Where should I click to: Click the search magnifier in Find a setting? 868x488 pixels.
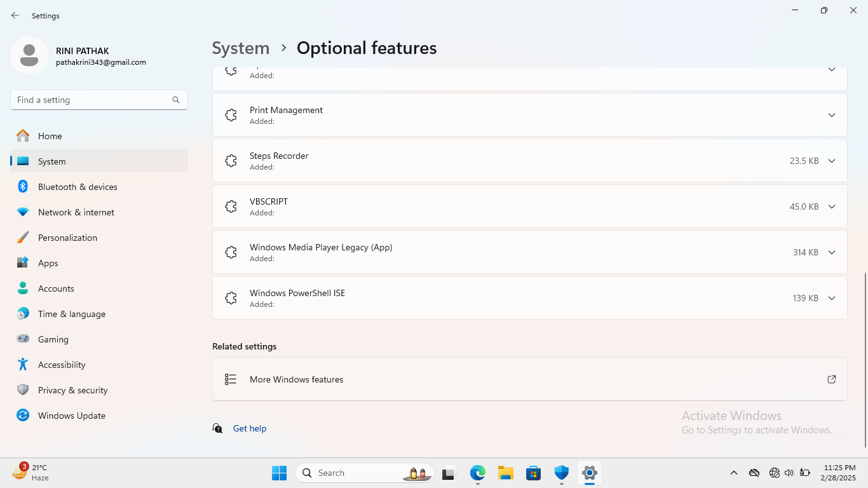176,100
